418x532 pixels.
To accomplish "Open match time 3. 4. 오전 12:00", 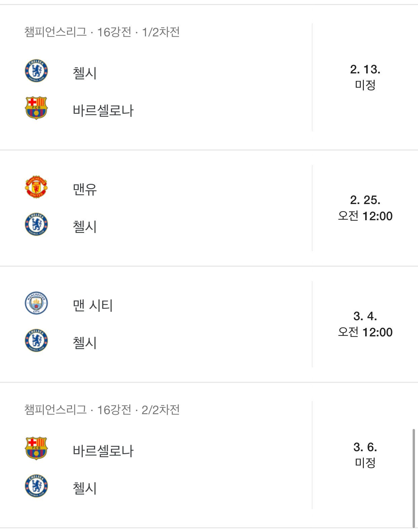I will (365, 324).
